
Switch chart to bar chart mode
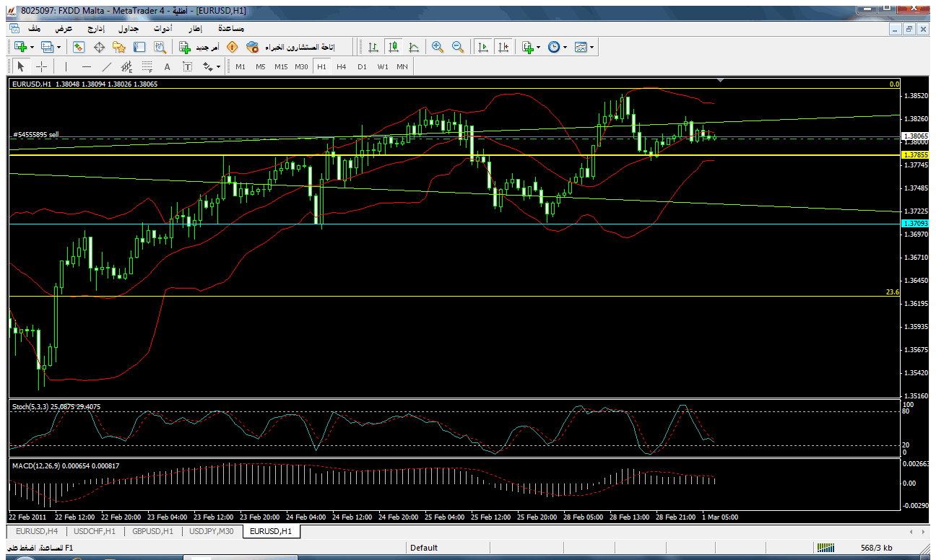[x=373, y=47]
